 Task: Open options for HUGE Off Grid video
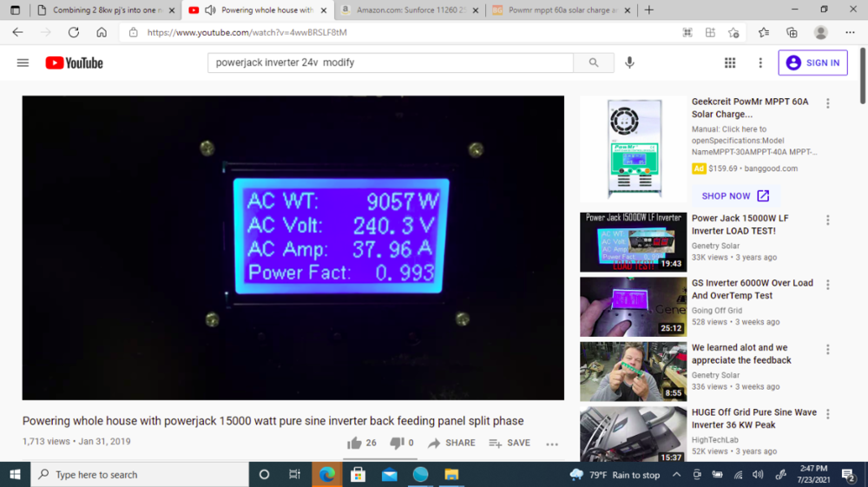point(827,414)
